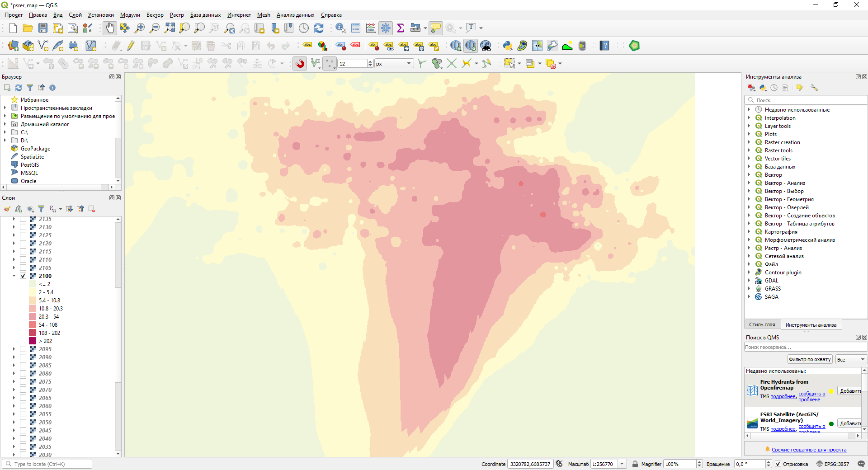Click the Save Project floppy icon
Screen dimensions: 868x470
tap(43, 28)
